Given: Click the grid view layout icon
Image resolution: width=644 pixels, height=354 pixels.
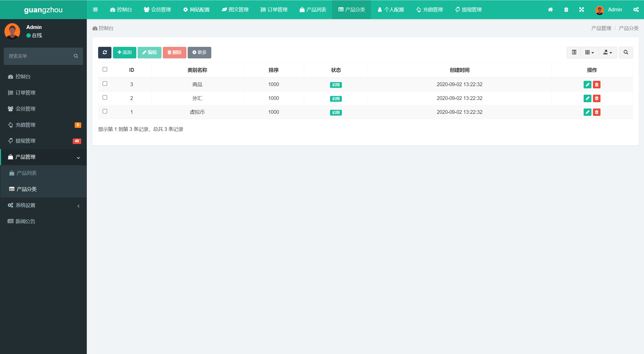Looking at the screenshot, I should 589,52.
